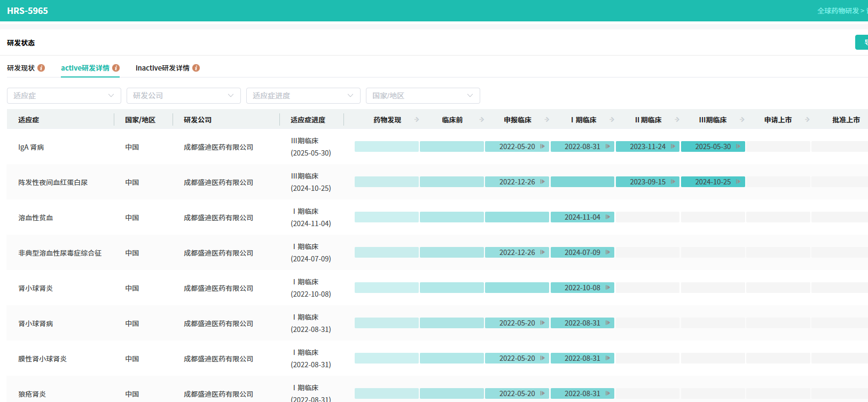Click arrow icon on 肾小球肾炎 2022-10-08 bar
Screen dimensions: 868x402
(608, 288)
